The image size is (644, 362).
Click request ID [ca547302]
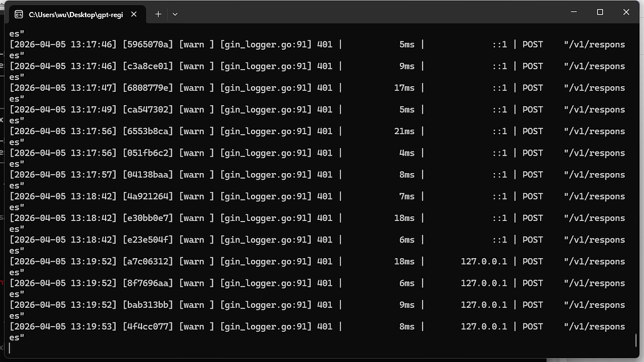pyautogui.click(x=148, y=110)
